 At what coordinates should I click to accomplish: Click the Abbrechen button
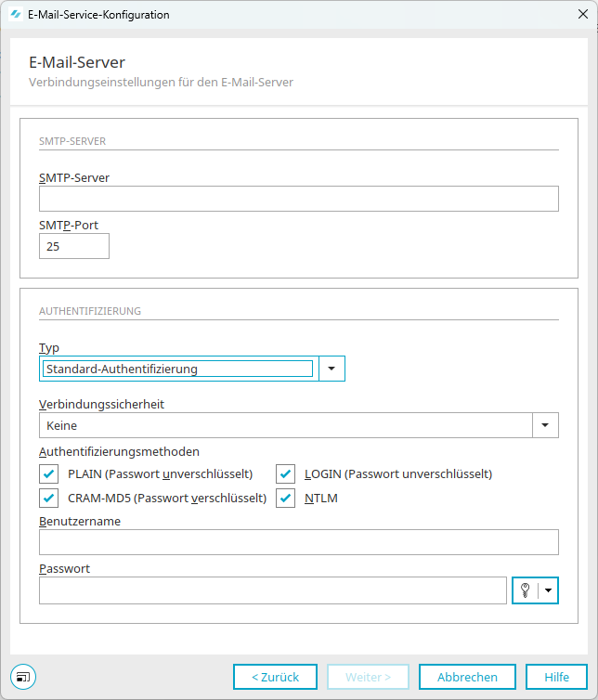(467, 677)
